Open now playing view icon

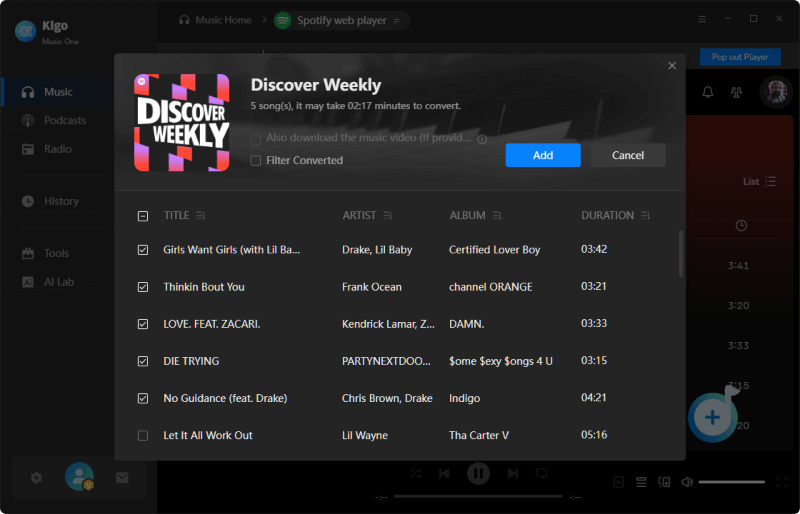click(x=618, y=482)
